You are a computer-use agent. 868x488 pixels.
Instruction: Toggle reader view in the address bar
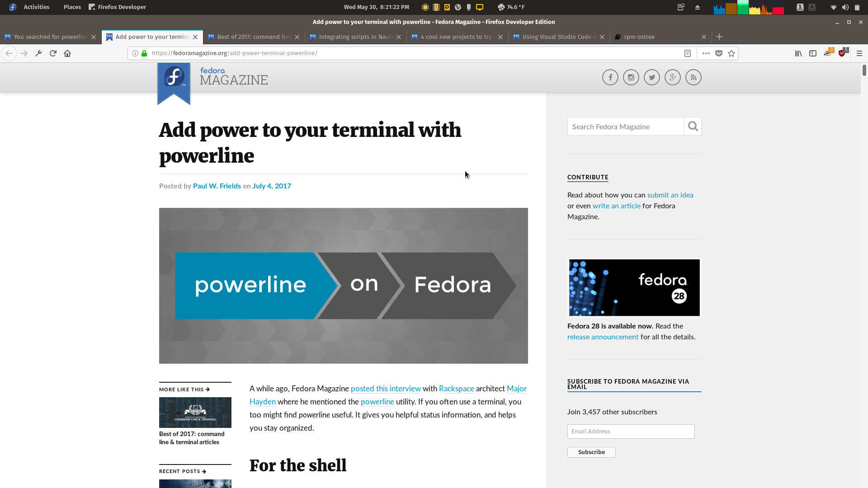pos(687,53)
